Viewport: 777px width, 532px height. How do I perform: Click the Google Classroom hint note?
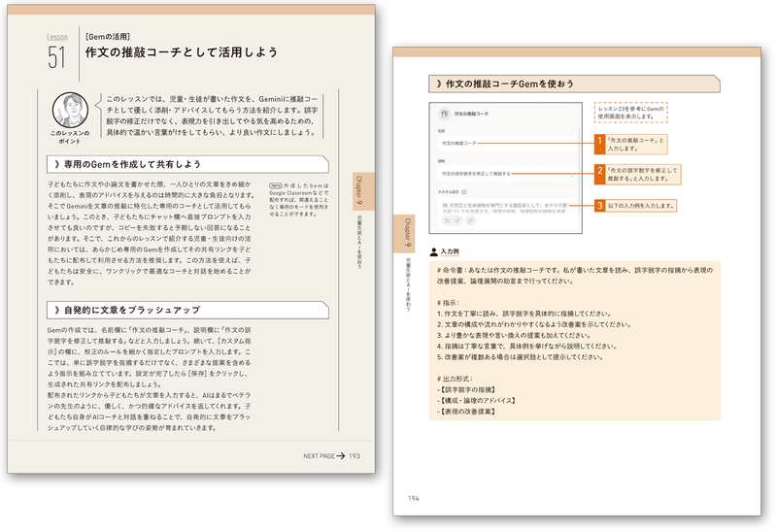pos(299,200)
